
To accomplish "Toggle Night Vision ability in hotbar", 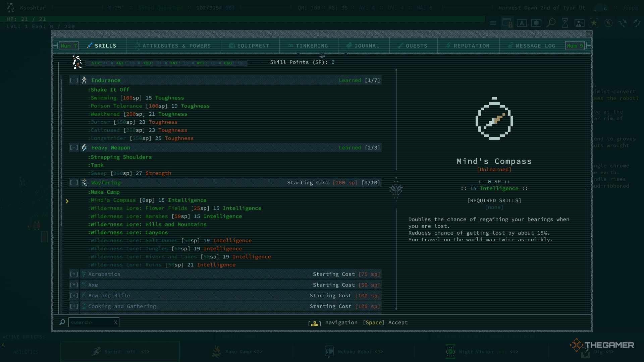I will pyautogui.click(x=481, y=352).
